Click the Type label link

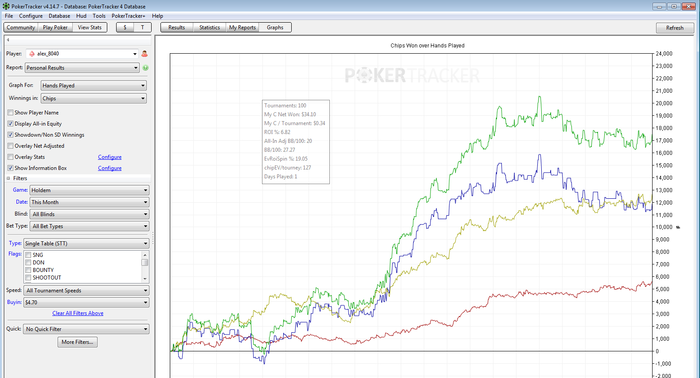(x=15, y=243)
